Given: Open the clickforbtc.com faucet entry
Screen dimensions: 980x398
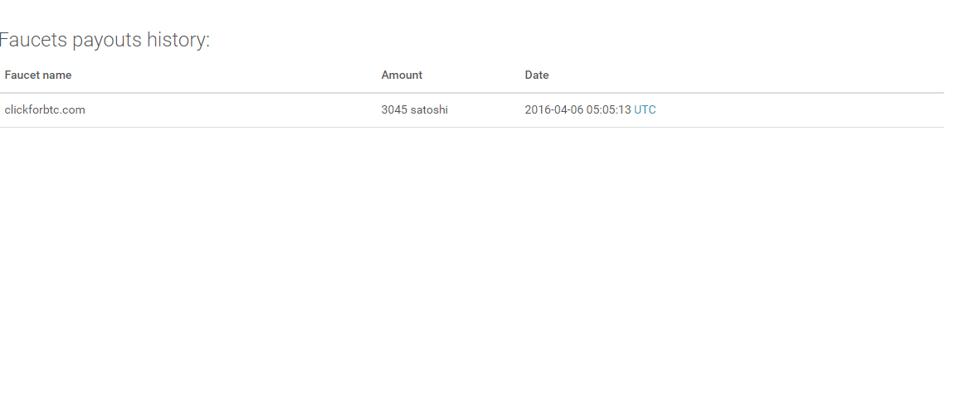Looking at the screenshot, I should 45,110.
